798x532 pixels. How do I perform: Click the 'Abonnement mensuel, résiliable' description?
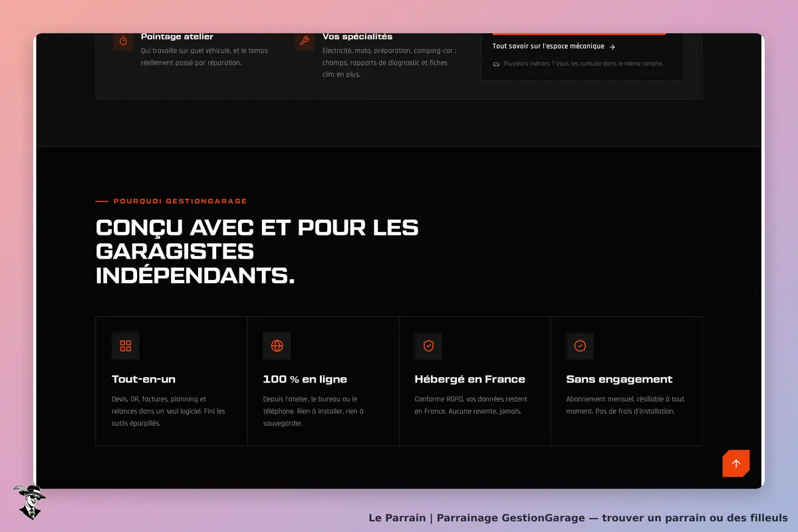pos(625,405)
